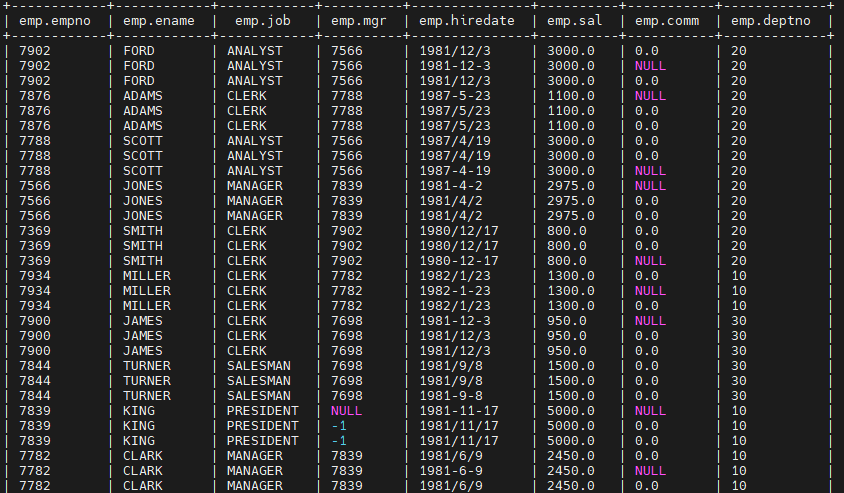Select the hire date 1981-4-2
The image size is (844, 493).
pyautogui.click(x=451, y=186)
